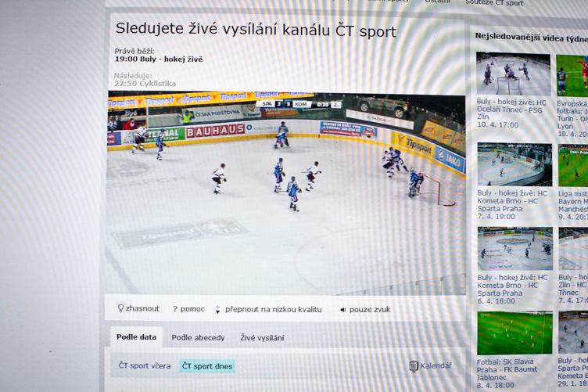Viewport: 588px width, 392px height.
Task: Click the Kalendář link text
Action: 436,365
